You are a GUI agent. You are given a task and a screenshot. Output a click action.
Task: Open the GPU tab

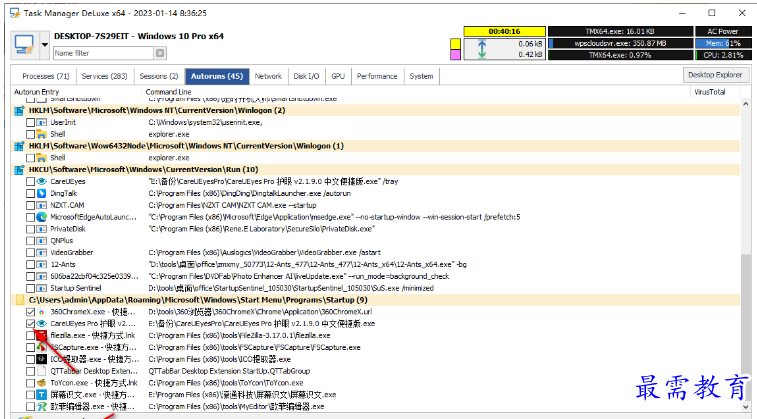point(338,76)
